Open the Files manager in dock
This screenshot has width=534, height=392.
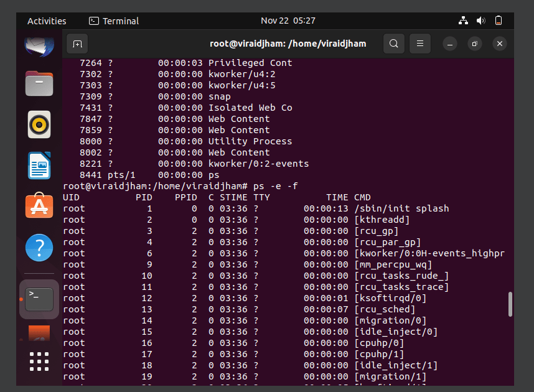tap(39, 83)
